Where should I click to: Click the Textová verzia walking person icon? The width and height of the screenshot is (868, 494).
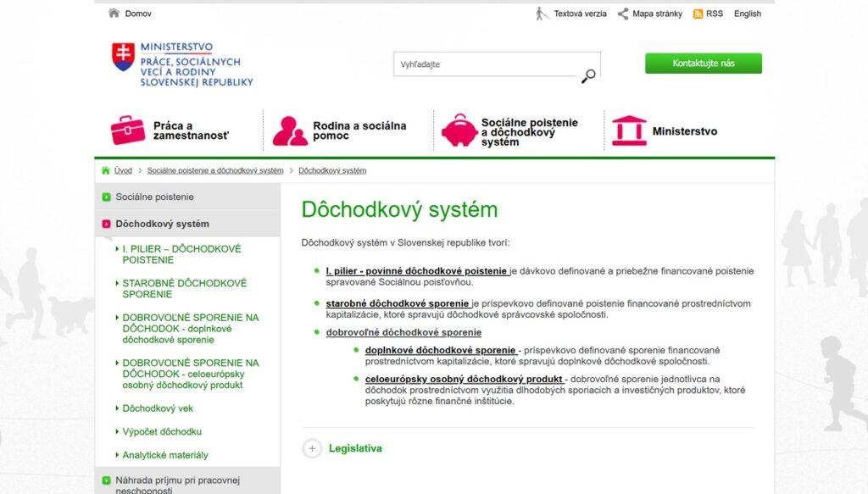coord(542,14)
